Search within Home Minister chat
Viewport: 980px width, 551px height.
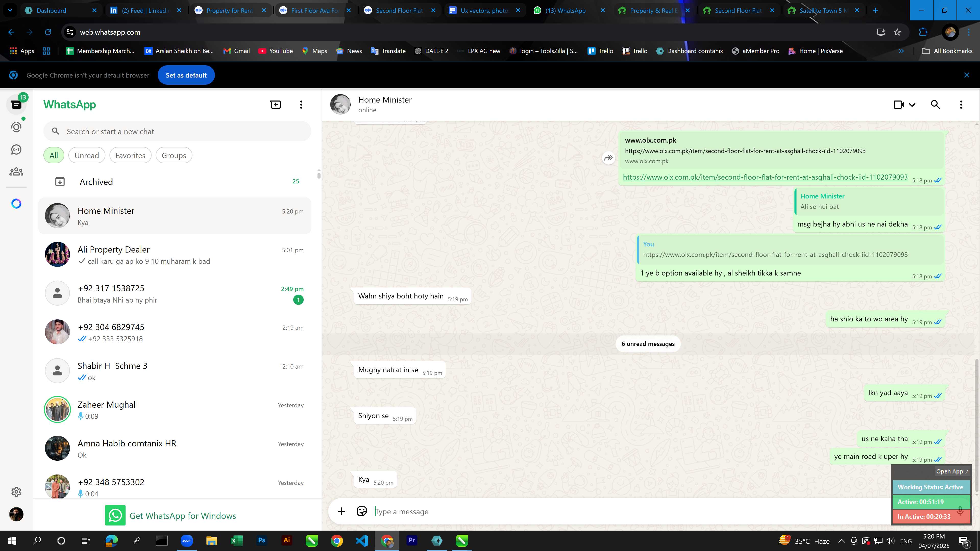[936, 105]
